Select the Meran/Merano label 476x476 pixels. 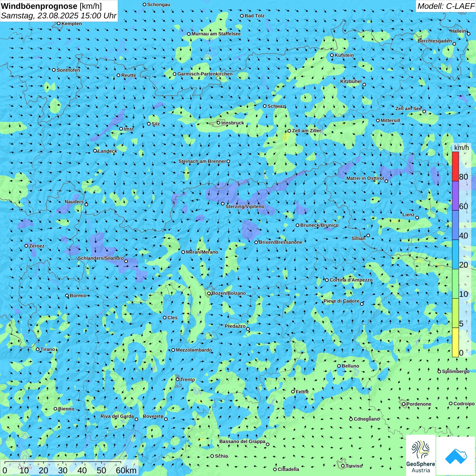tap(202, 252)
